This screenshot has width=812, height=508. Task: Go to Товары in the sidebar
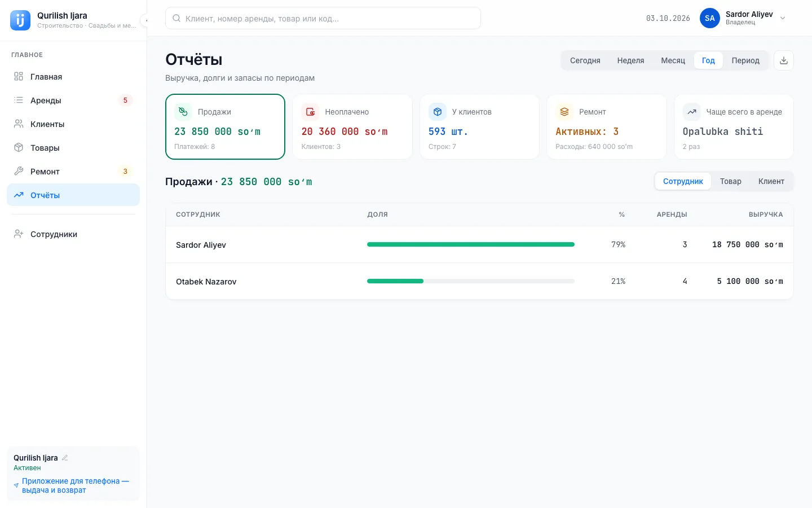[x=73, y=147]
